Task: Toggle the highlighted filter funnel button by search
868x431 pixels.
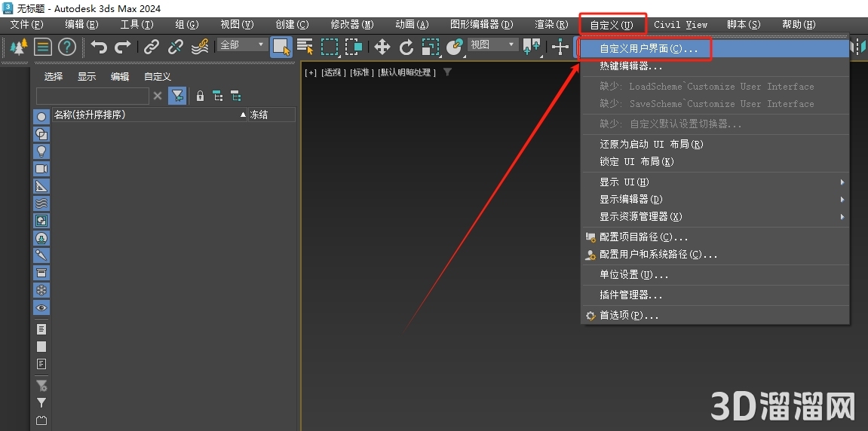Action: [x=178, y=96]
